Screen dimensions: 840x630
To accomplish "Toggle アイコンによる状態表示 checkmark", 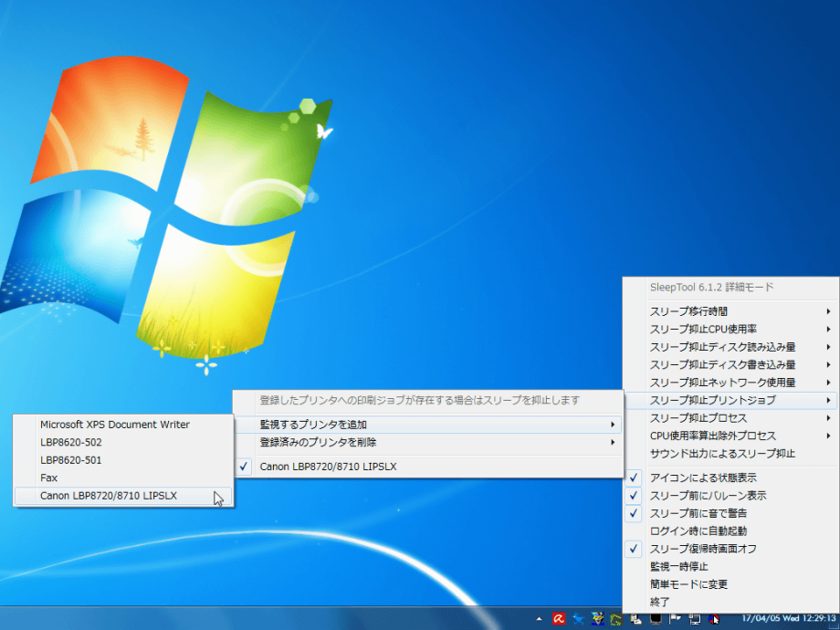I will [730, 478].
